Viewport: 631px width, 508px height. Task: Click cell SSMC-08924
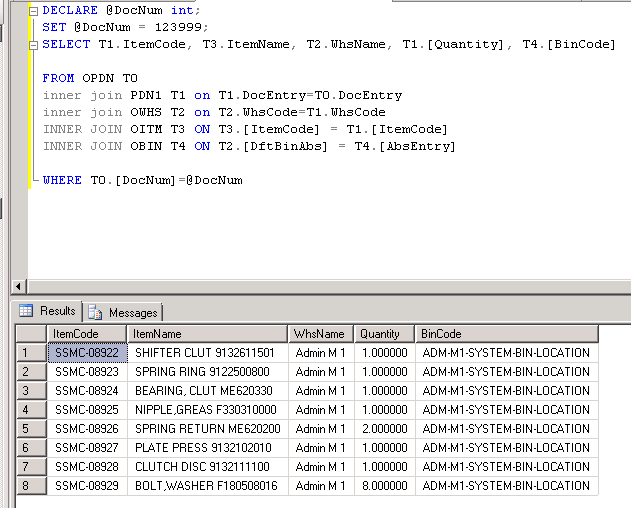[x=87, y=391]
